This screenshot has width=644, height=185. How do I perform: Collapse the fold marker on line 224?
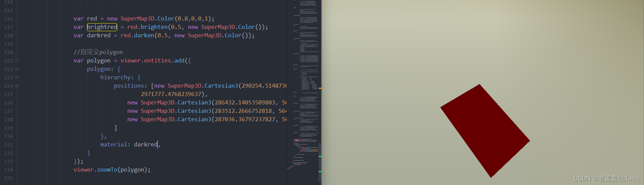point(17,86)
